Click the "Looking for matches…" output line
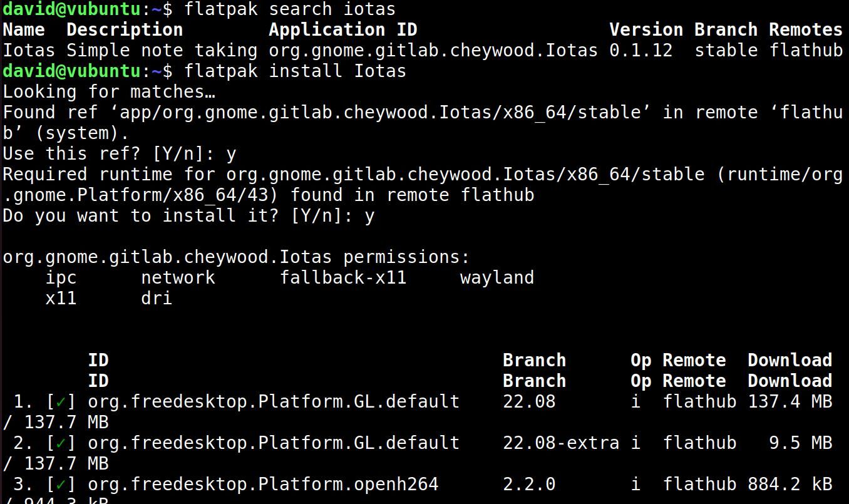Image resolution: width=849 pixels, height=504 pixels. 109,92
